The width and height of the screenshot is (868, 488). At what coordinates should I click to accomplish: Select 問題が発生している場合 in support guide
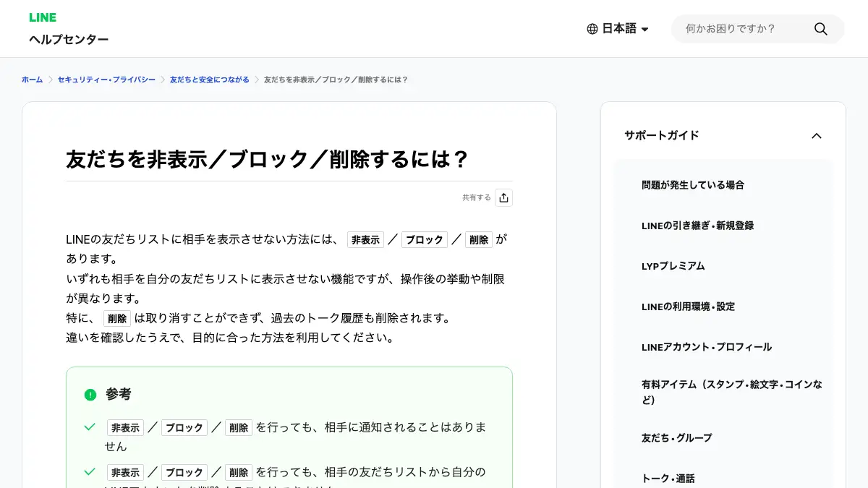[693, 185]
